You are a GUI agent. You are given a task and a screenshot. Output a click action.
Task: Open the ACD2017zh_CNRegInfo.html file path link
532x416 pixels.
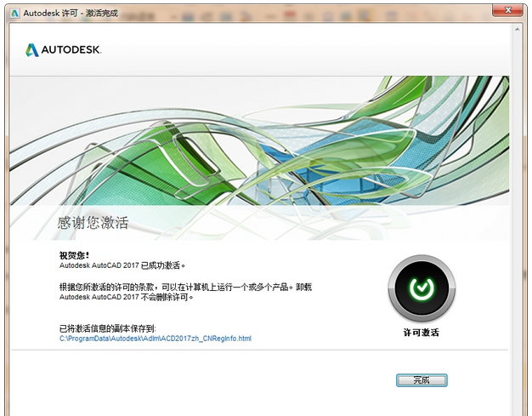coord(155,339)
